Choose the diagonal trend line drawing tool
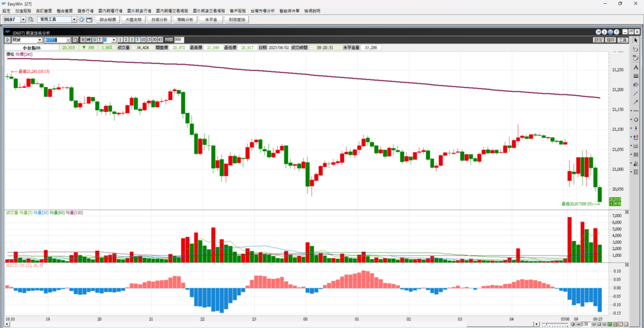This screenshot has width=644, height=328. [x=636, y=93]
